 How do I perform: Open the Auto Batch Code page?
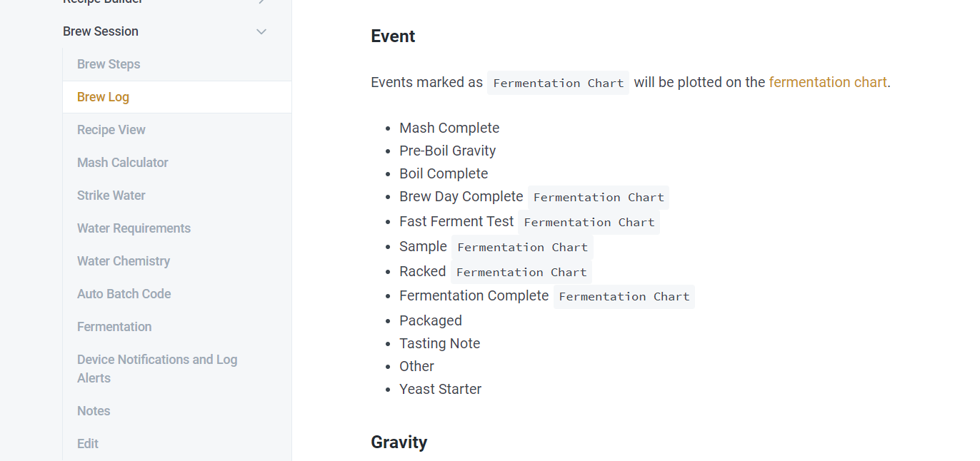click(124, 294)
